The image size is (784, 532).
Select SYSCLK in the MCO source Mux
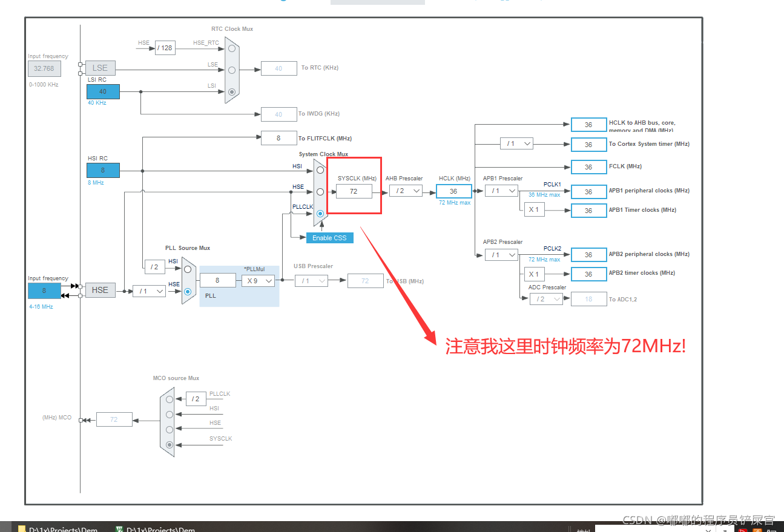pos(169,444)
